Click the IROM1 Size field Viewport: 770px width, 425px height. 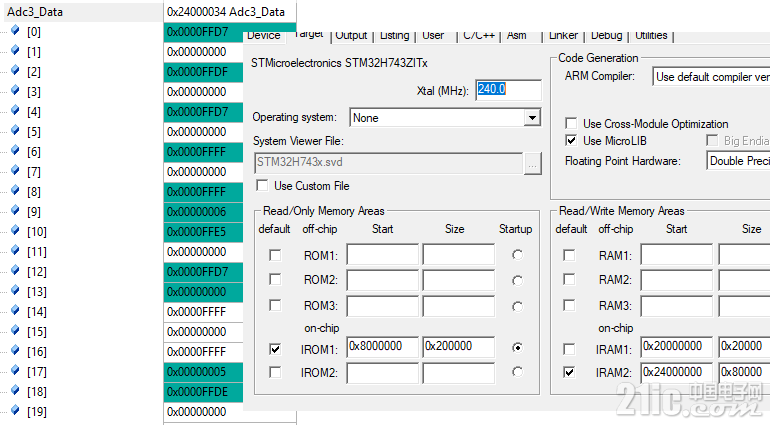[459, 347]
